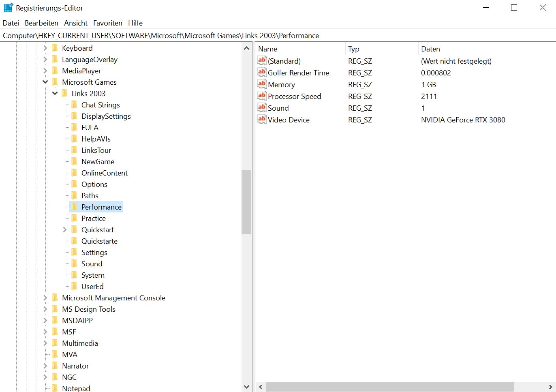Screen dimensions: 556x392
Task: Click the folder icon of Keyboard key
Action: click(x=55, y=48)
